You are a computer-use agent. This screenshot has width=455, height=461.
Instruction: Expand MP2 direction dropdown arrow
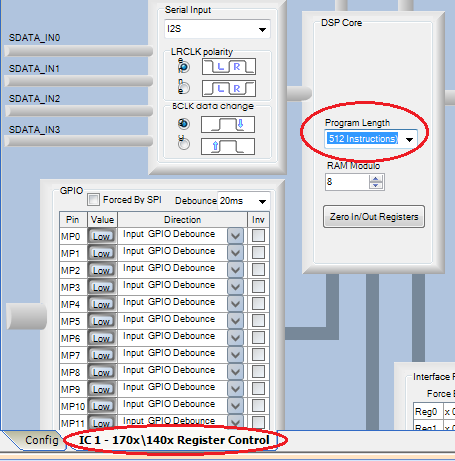235,270
